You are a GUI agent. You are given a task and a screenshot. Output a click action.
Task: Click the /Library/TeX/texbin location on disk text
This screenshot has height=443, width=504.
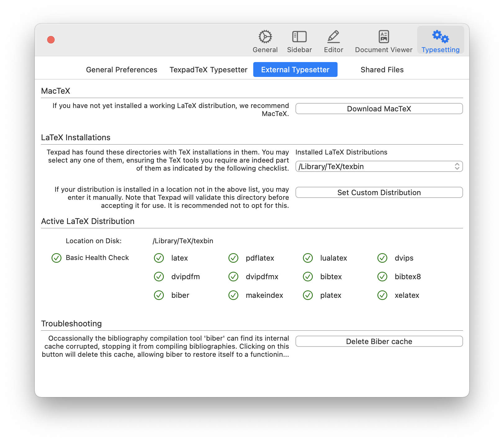[x=183, y=241]
